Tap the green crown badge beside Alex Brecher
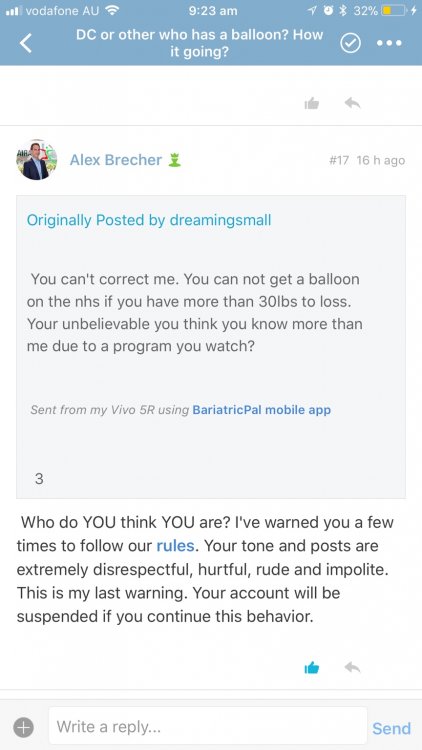This screenshot has width=422, height=750. pyautogui.click(x=174, y=160)
